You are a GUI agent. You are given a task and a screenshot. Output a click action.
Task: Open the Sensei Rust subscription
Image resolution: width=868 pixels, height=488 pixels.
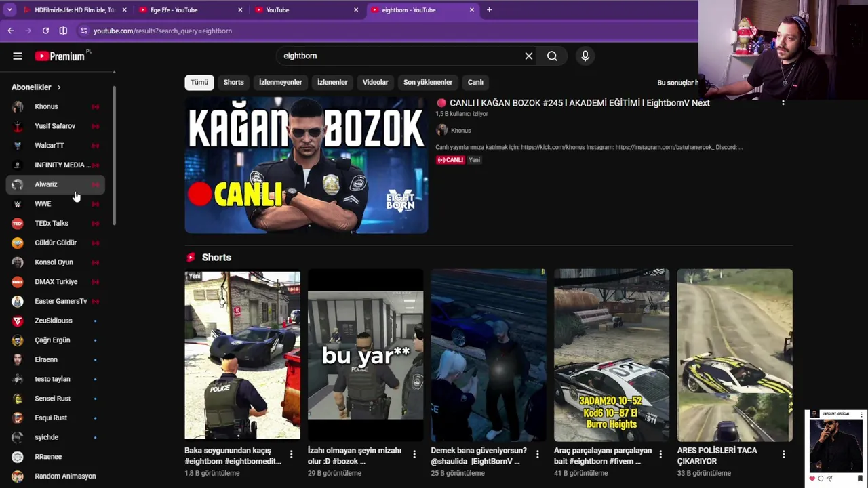[x=56, y=399]
